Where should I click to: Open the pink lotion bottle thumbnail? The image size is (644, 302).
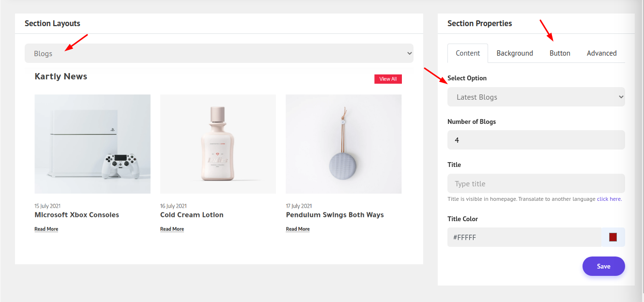point(218,144)
